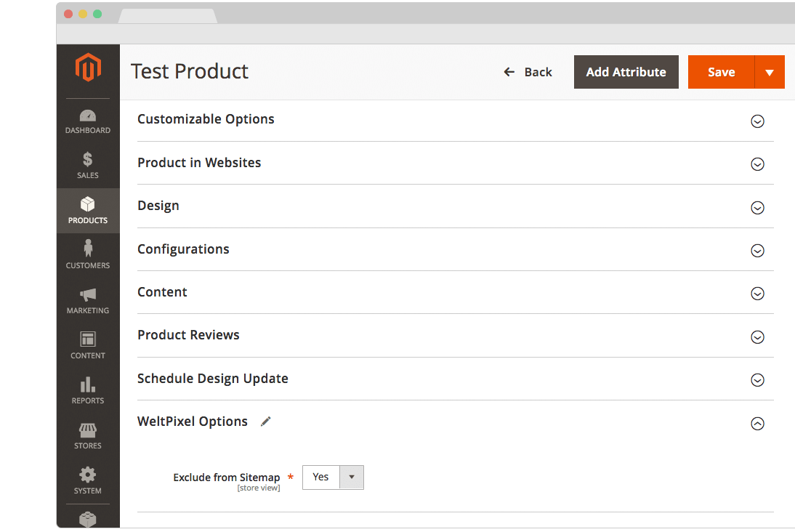Screen dimensions: 795x532
Task: Open the Save button dropdown arrow
Action: click(770, 73)
